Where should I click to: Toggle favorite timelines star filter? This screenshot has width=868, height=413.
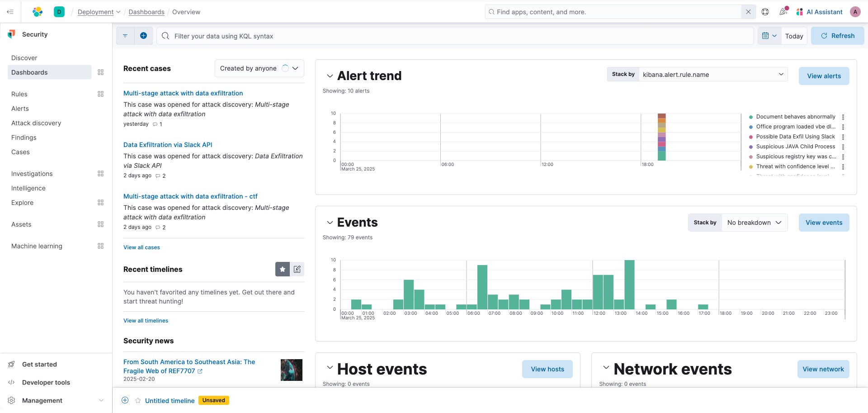[283, 269]
